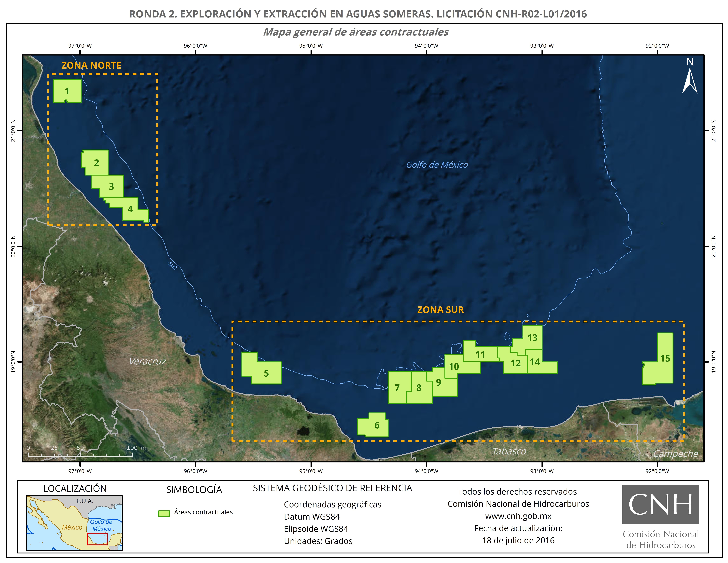Click the green Áreas contractuales legend swatch
The height and width of the screenshot is (563, 728).
point(164,513)
